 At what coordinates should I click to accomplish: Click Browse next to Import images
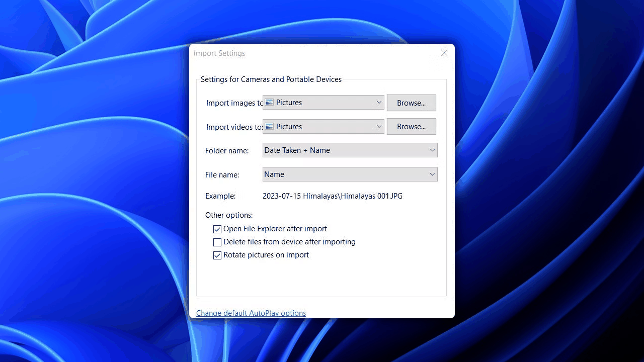click(411, 103)
